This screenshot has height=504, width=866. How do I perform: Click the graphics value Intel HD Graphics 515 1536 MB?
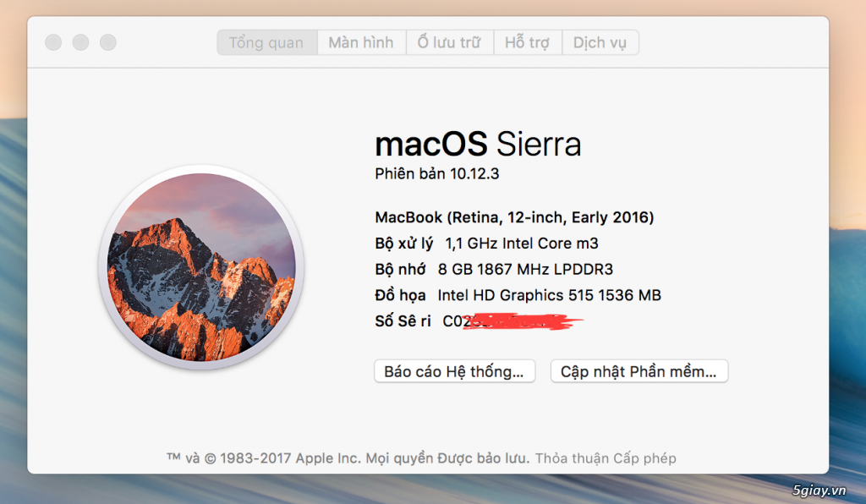pyautogui.click(x=549, y=295)
